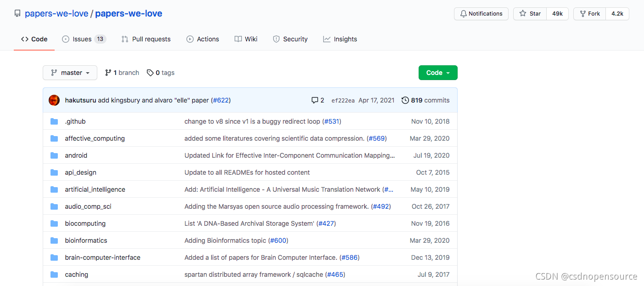Open the Issues tab
This screenshot has height=286, width=644.
pyautogui.click(x=84, y=39)
